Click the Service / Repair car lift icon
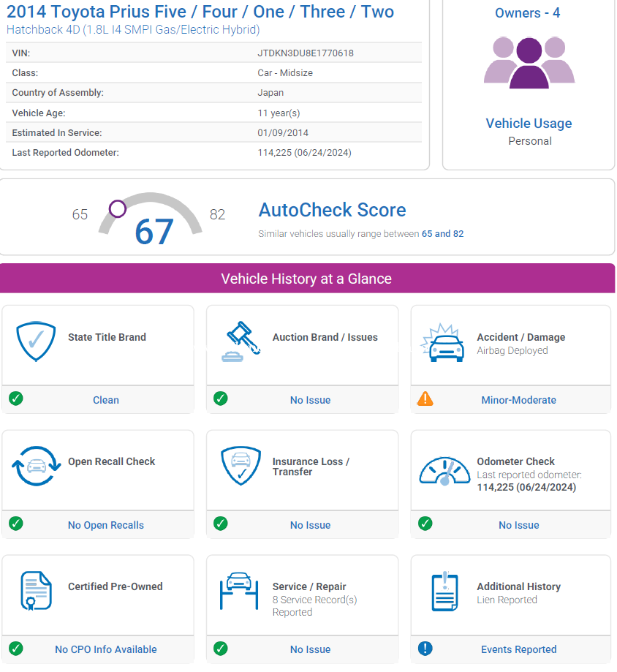 point(239,591)
